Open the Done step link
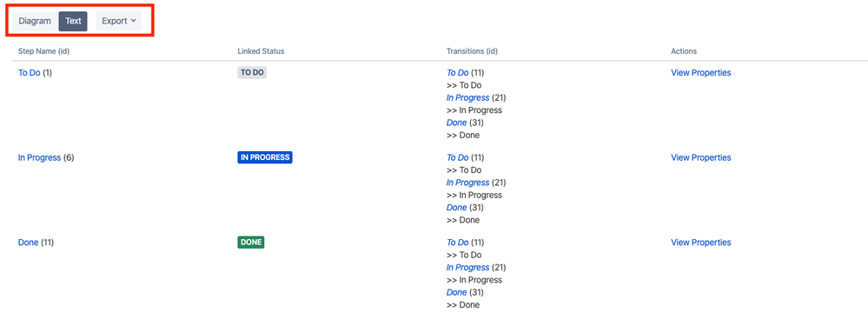868x313 pixels. pos(28,242)
